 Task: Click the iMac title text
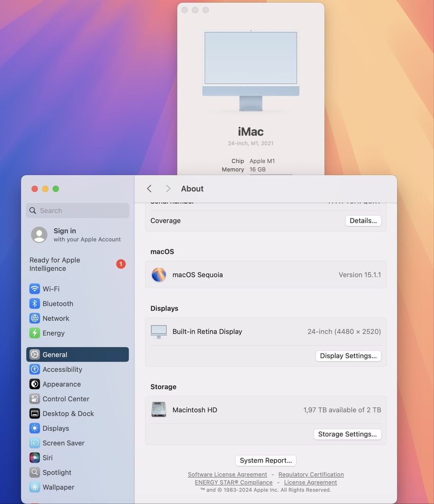[251, 132]
